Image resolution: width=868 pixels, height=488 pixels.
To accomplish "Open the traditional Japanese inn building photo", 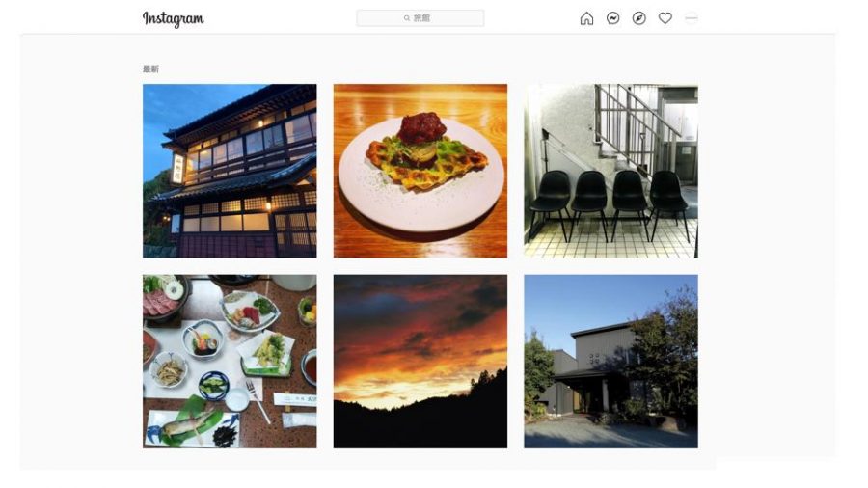I will 230,171.
